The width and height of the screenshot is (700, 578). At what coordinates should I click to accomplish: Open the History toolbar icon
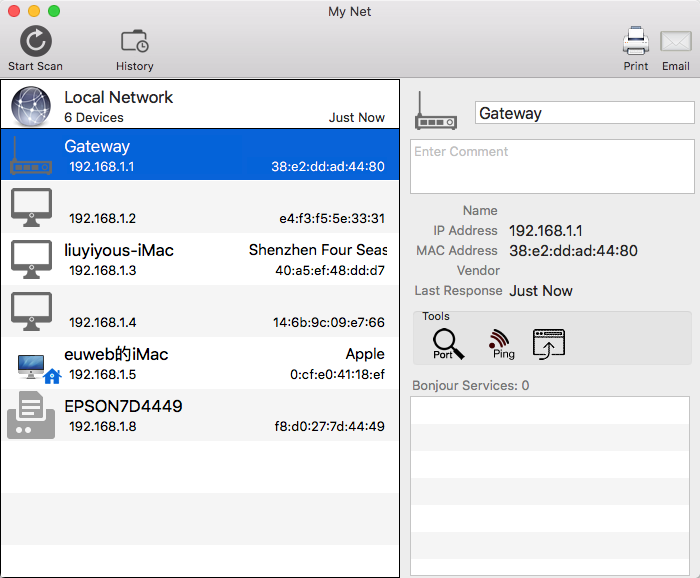coord(134,41)
